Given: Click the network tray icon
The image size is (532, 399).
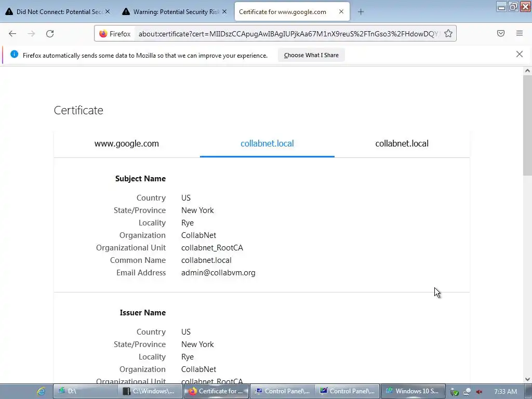Looking at the screenshot, I should coord(467,392).
